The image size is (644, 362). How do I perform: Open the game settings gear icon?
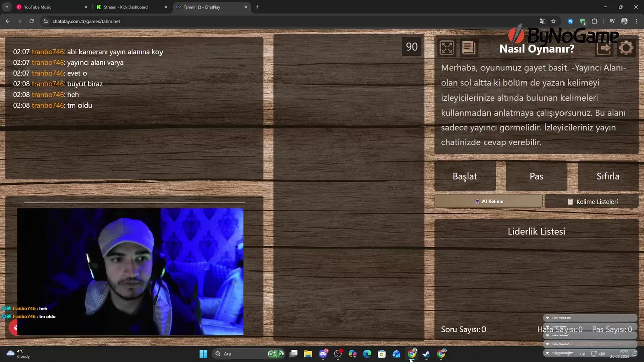point(626,48)
